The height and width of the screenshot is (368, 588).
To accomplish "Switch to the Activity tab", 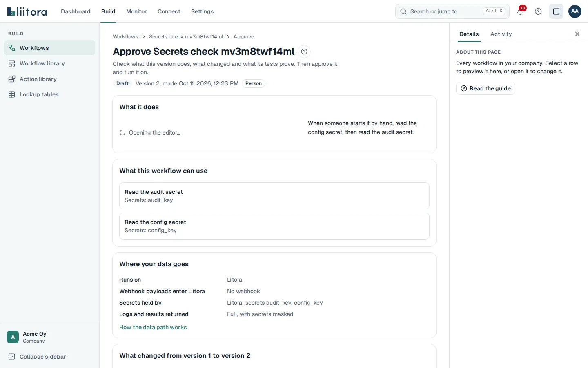I will coord(501,34).
